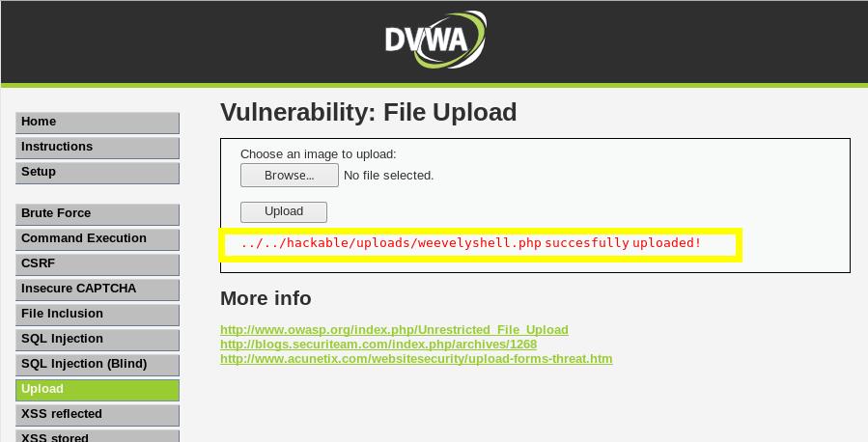Navigate to the CSRF page

[x=98, y=265]
